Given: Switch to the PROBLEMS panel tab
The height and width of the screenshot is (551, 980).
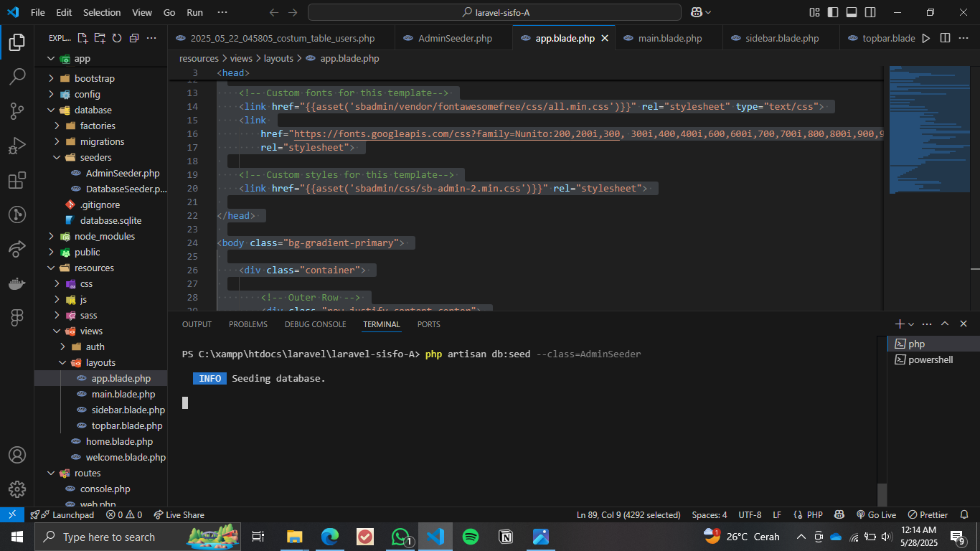Looking at the screenshot, I should click(248, 324).
